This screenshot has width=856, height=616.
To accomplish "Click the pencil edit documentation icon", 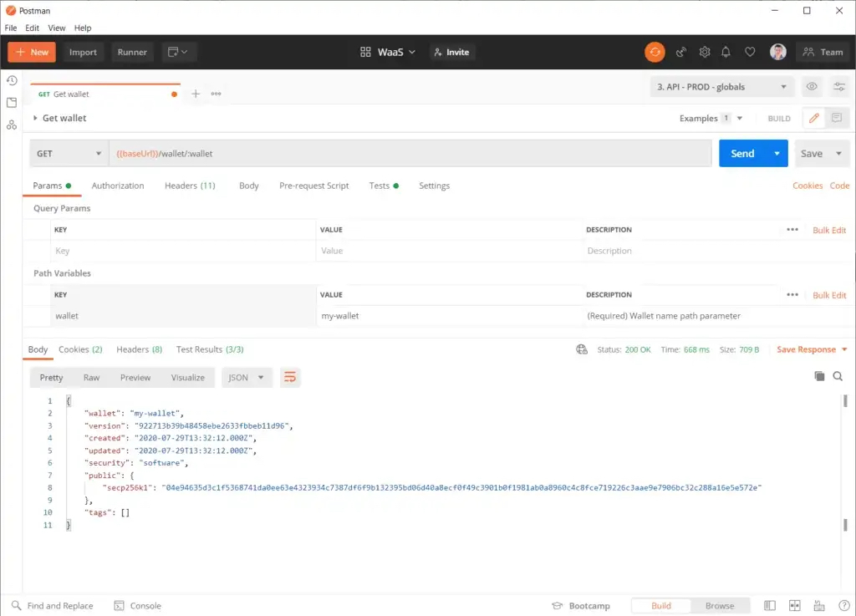I will coord(814,118).
